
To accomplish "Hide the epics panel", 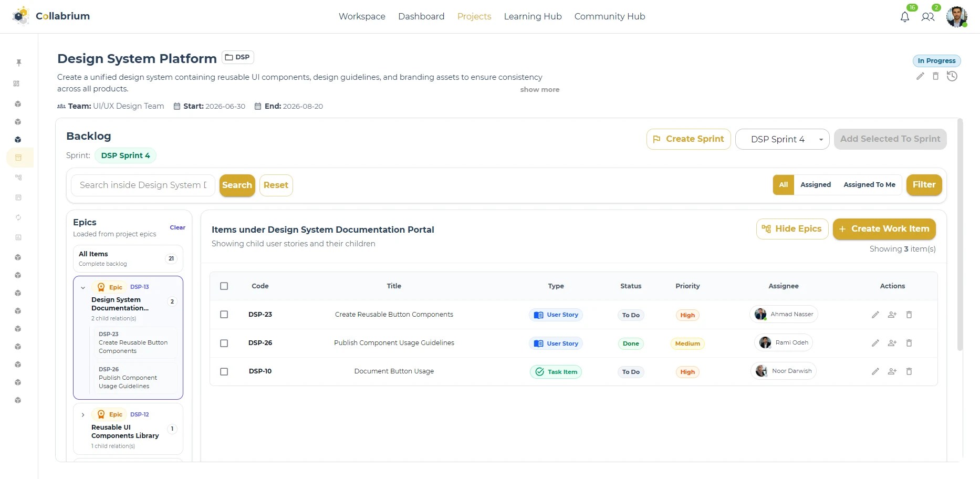I will (792, 229).
